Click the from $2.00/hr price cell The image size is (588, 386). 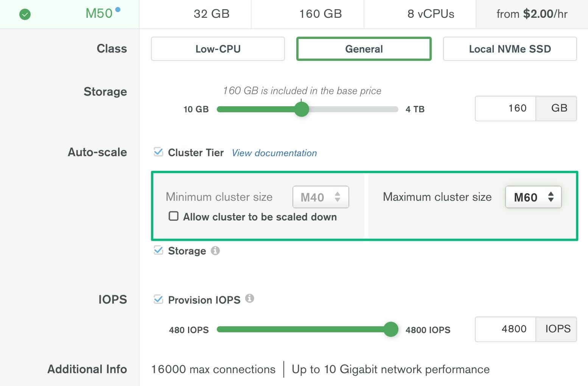click(x=532, y=14)
